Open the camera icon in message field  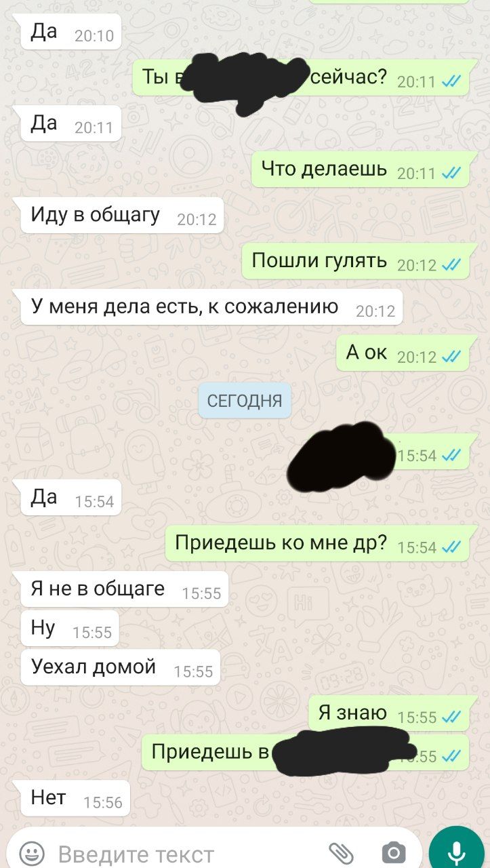point(393,852)
